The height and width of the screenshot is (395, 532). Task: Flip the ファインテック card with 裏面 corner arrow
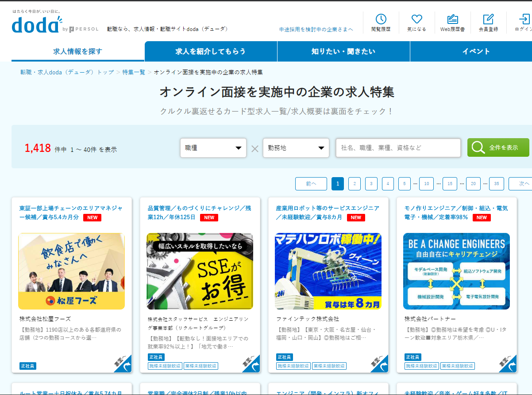[x=379, y=364]
